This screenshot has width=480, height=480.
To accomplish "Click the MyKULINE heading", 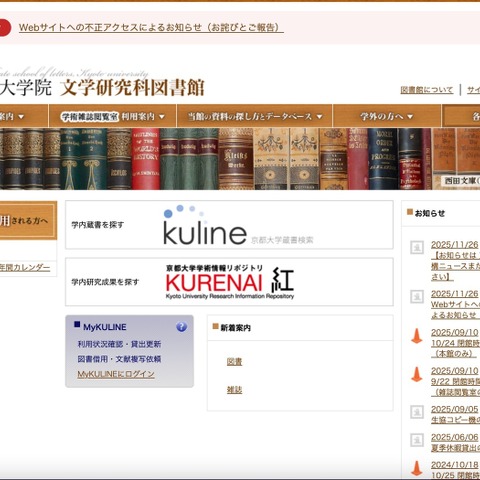I will click(x=105, y=327).
